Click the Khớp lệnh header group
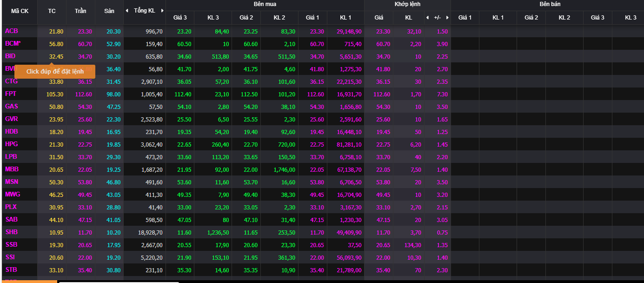 tap(407, 4)
